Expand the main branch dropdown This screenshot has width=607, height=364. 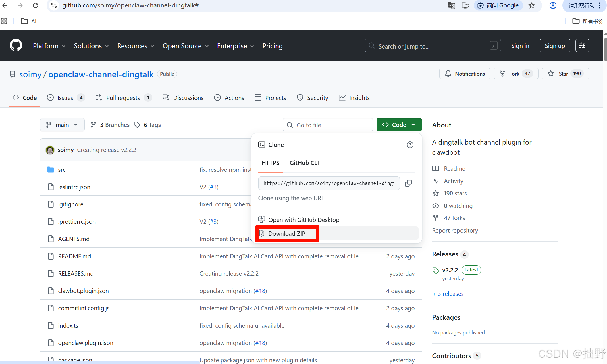point(62,125)
